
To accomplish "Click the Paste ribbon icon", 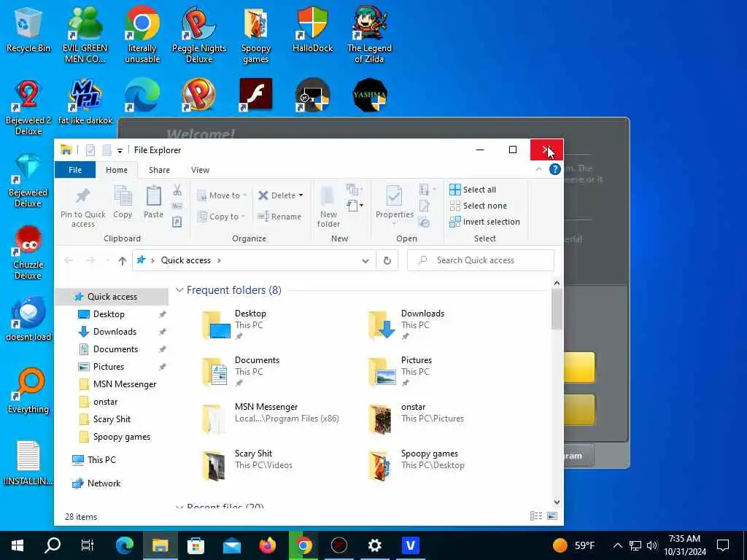I will (153, 202).
